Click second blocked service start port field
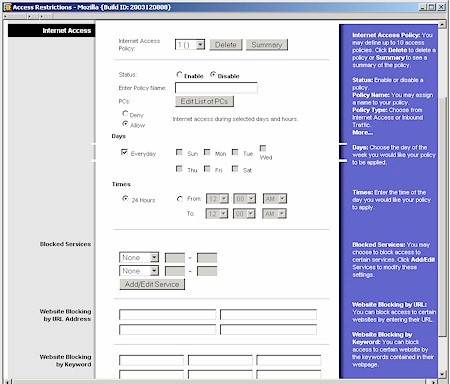The width and height of the screenshot is (450, 384). (x=175, y=271)
